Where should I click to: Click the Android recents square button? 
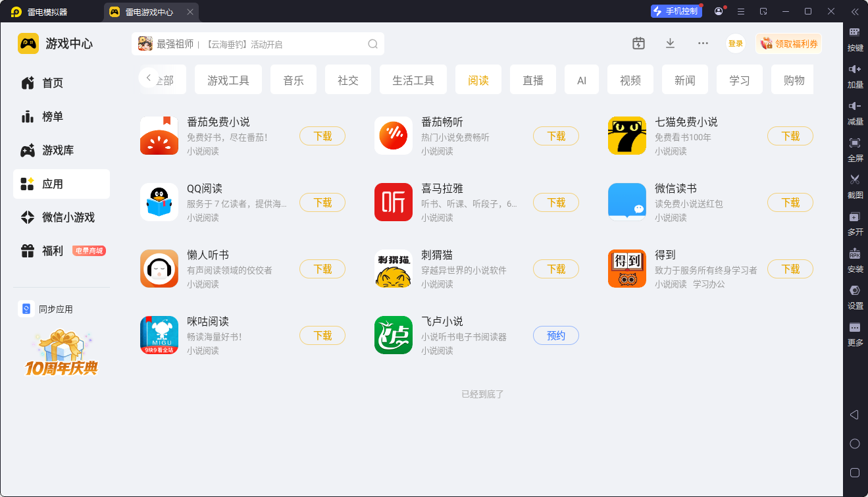[x=855, y=472]
